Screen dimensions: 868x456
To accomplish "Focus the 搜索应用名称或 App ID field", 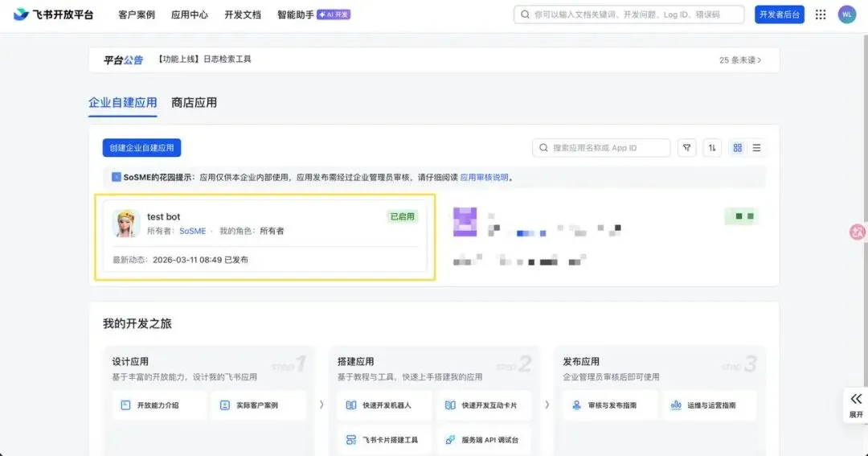I will coord(601,148).
